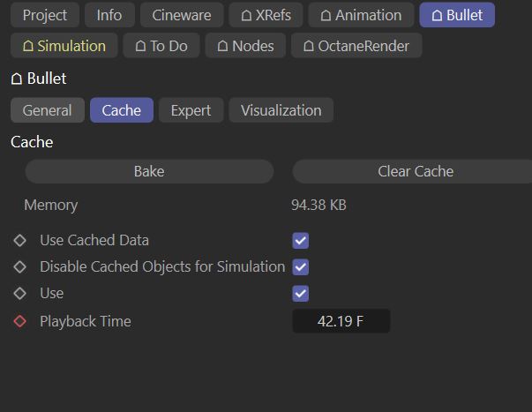Image resolution: width=532 pixels, height=412 pixels.
Task: Click the Playback Time value field
Action: point(341,321)
